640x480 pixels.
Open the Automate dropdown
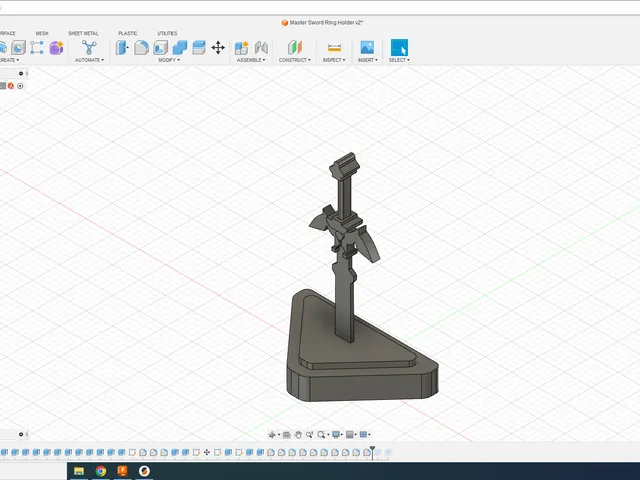89,60
